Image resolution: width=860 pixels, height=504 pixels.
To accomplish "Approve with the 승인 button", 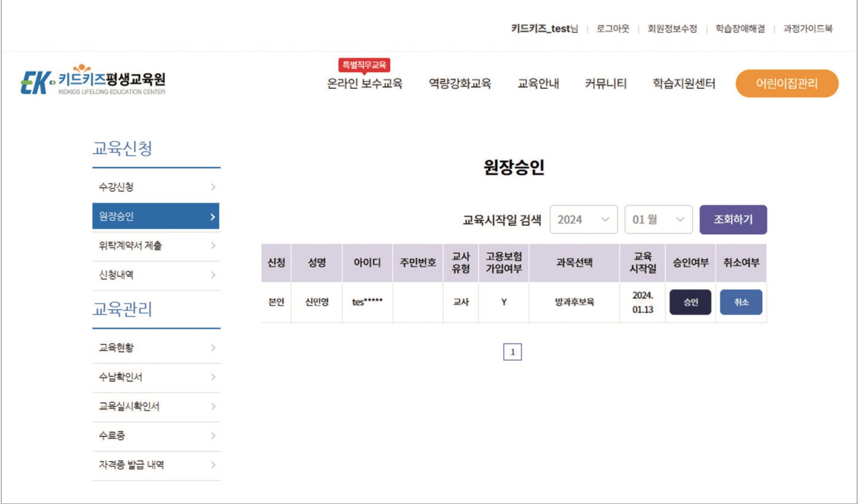I will pos(690,302).
